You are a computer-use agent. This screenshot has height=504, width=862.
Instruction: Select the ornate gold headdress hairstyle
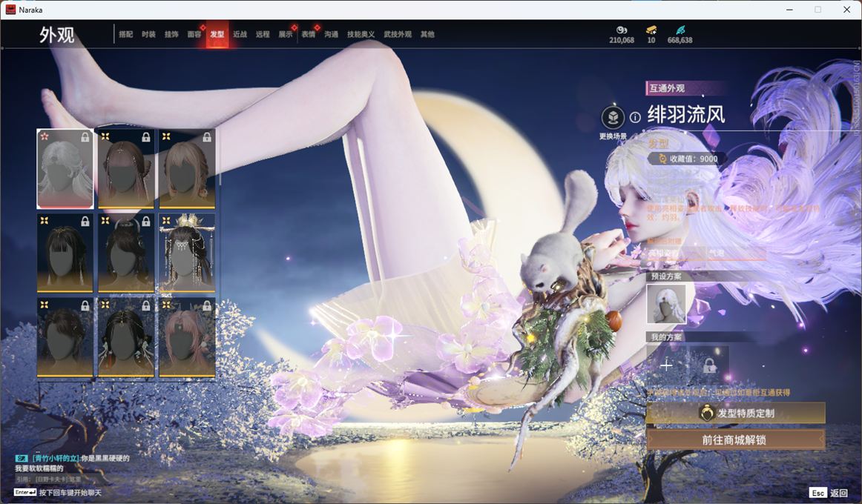pyautogui.click(x=187, y=253)
